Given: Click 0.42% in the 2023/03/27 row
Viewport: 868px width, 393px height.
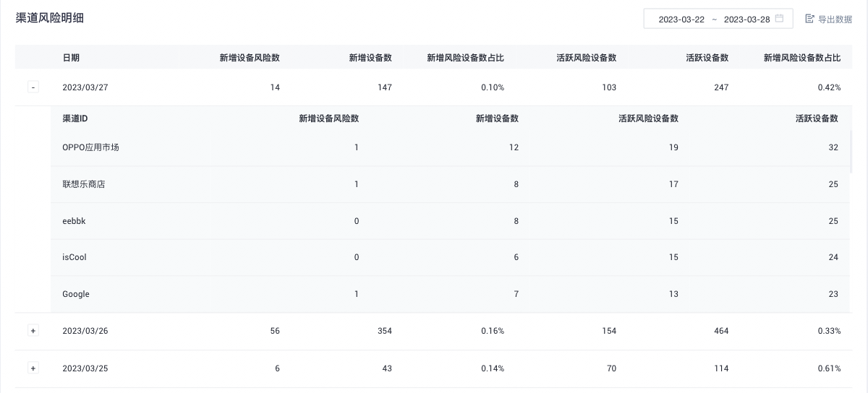Looking at the screenshot, I should click(x=829, y=87).
